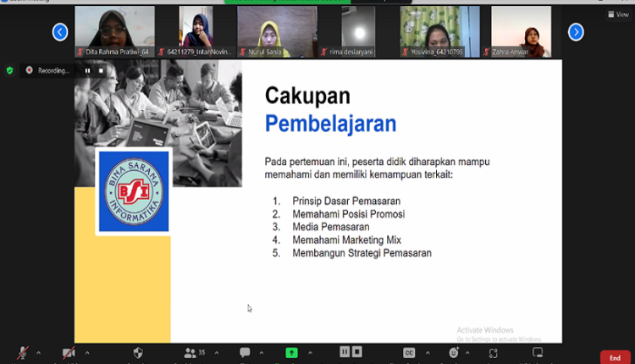Open the View layout menu
This screenshot has width=635, height=364.
pos(618,14)
